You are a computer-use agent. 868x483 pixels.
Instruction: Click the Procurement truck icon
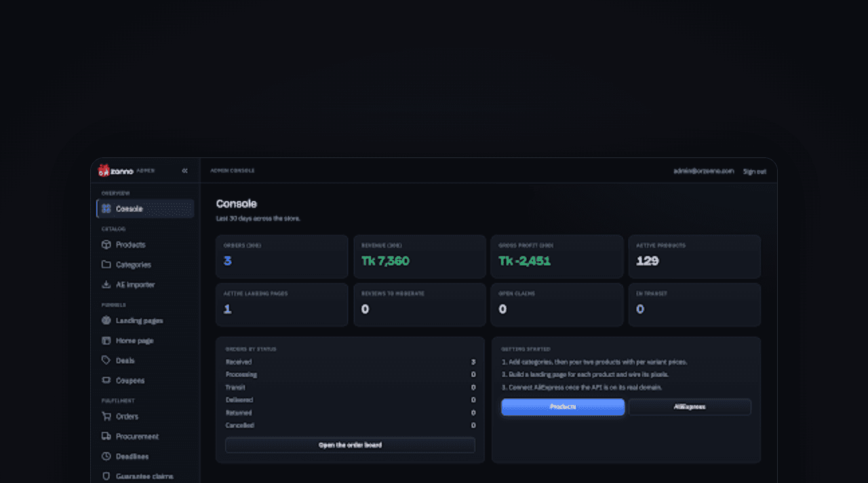pyautogui.click(x=106, y=436)
